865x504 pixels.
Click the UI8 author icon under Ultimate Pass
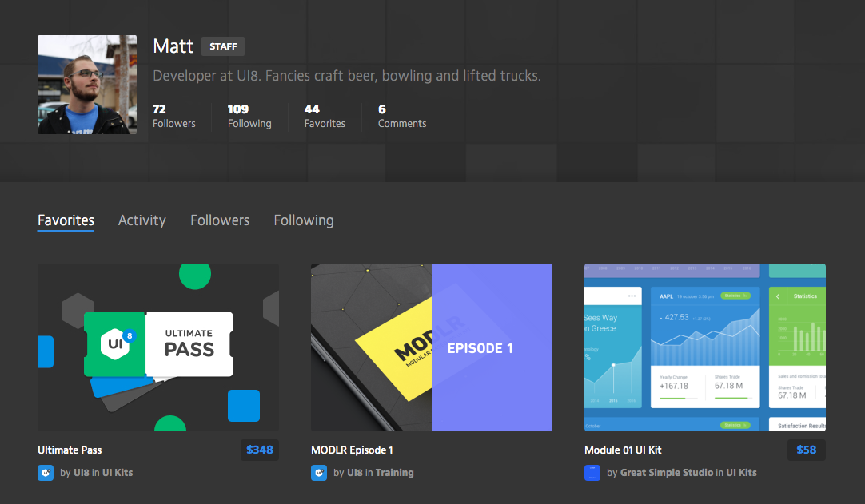46,473
